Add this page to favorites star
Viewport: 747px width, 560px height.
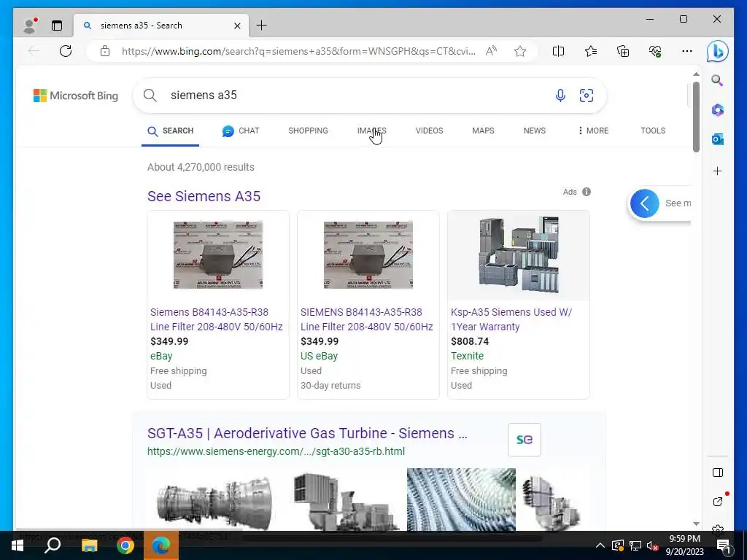coord(520,51)
